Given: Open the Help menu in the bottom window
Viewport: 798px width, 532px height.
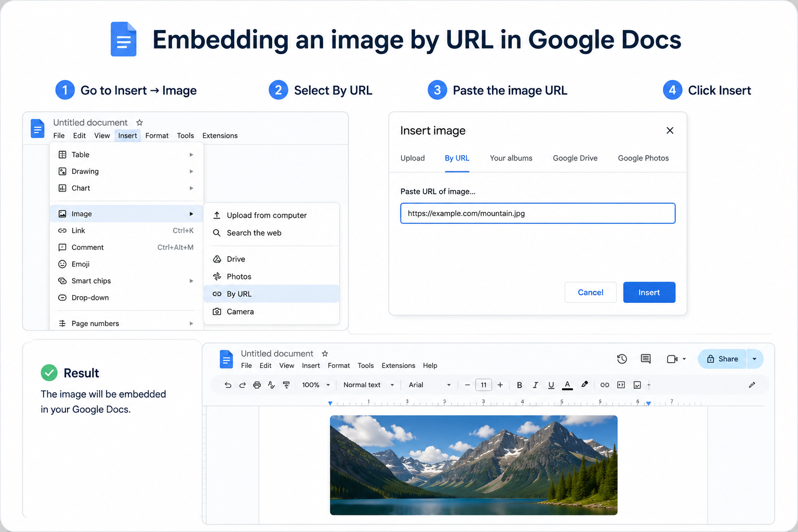Looking at the screenshot, I should pos(430,366).
